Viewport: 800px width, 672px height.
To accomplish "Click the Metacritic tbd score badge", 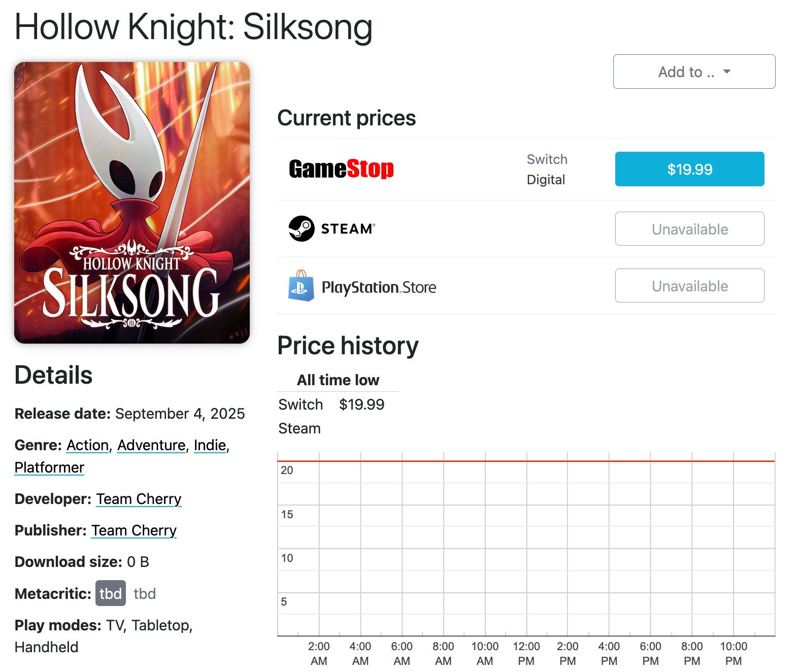I will pyautogui.click(x=110, y=593).
